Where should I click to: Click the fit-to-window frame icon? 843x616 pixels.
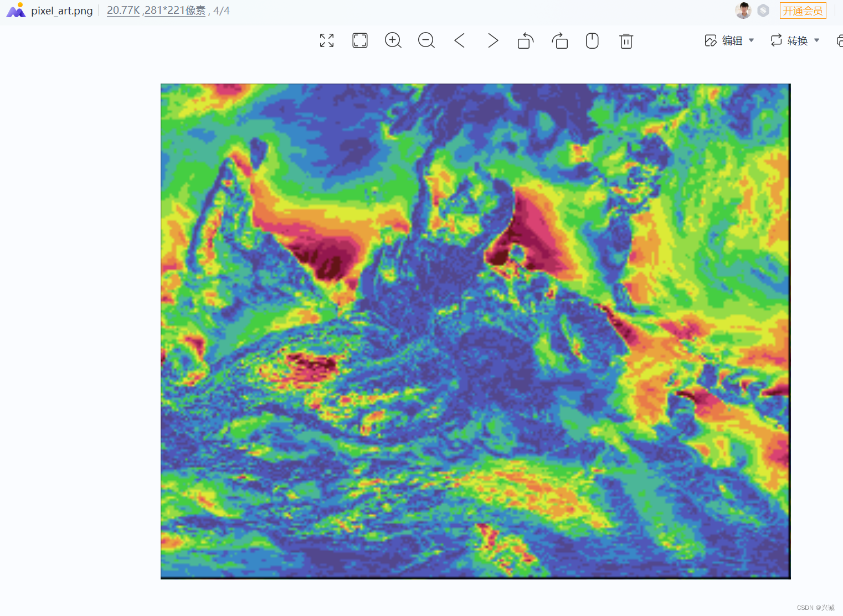coord(360,40)
